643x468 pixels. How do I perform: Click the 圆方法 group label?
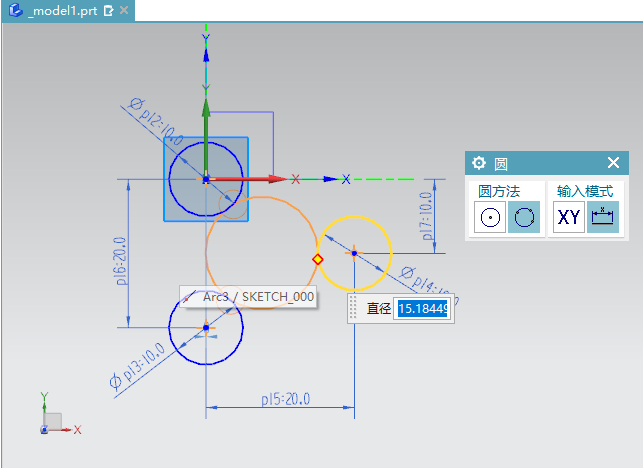click(499, 191)
